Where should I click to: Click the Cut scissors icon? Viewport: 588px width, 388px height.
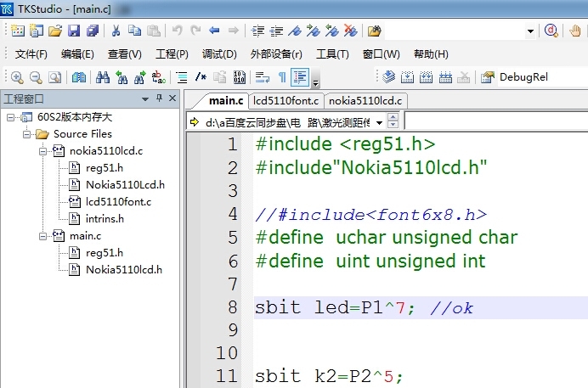coord(116,31)
